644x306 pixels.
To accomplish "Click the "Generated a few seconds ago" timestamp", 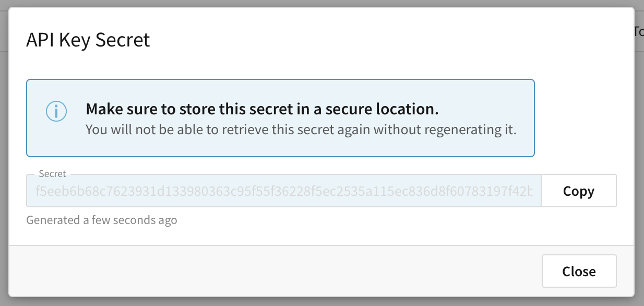I will click(102, 220).
